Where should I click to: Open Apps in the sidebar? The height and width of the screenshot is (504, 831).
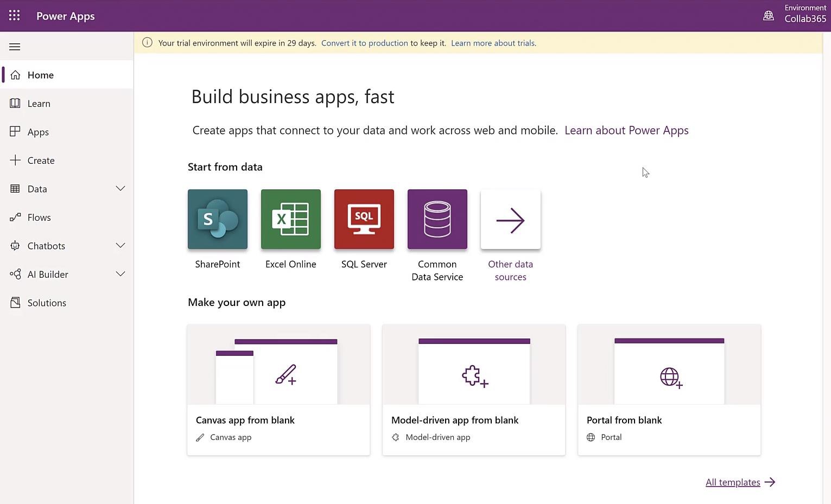(38, 132)
